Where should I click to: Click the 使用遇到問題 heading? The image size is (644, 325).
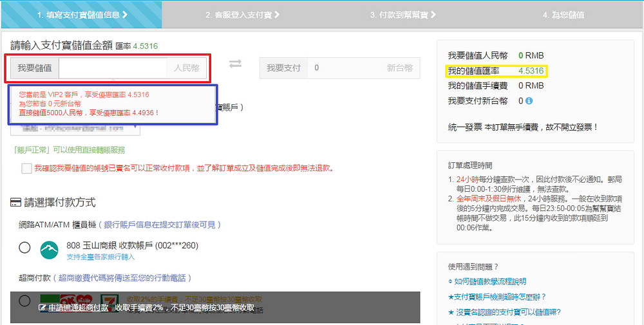473,266
